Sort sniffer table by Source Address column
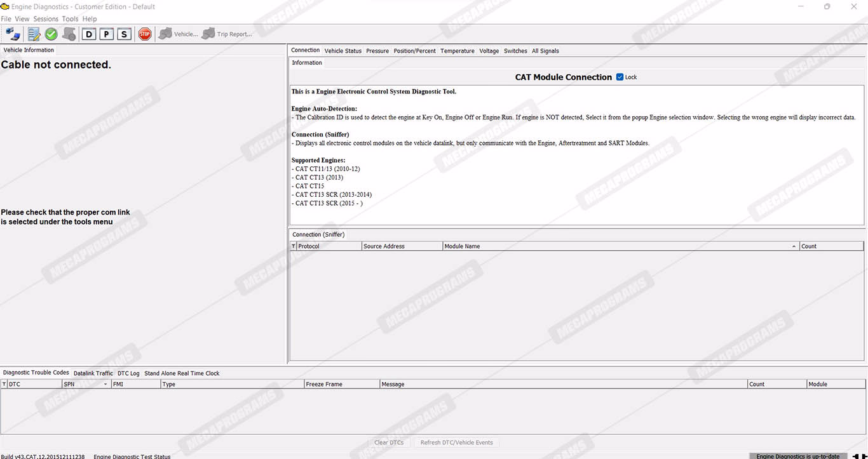The width and height of the screenshot is (868, 459). coord(402,246)
